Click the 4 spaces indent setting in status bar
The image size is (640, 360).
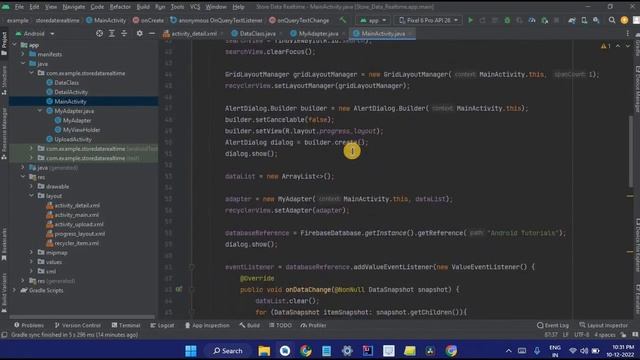coord(604,335)
